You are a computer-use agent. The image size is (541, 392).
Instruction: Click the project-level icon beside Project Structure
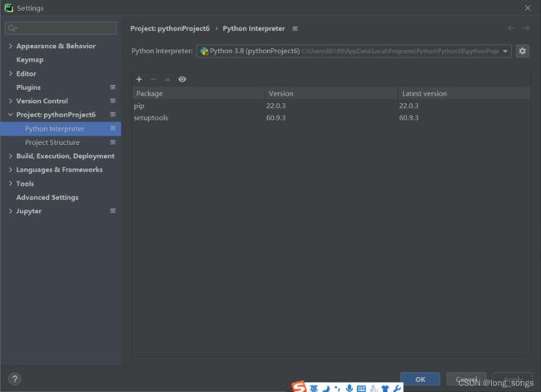click(113, 142)
